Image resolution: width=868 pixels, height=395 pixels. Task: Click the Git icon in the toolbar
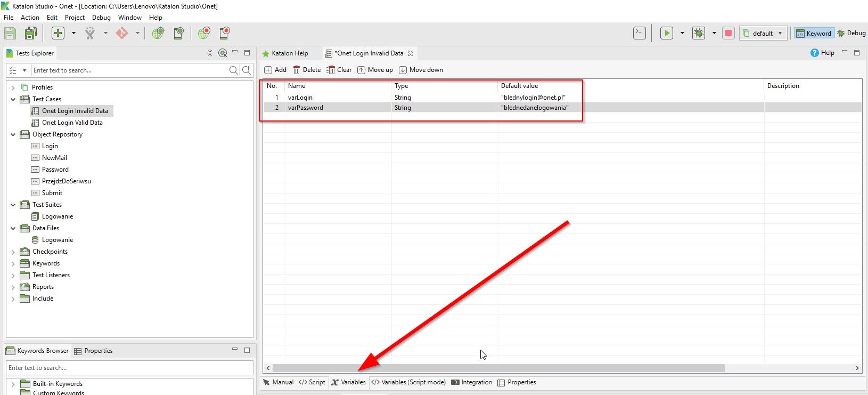tap(122, 33)
